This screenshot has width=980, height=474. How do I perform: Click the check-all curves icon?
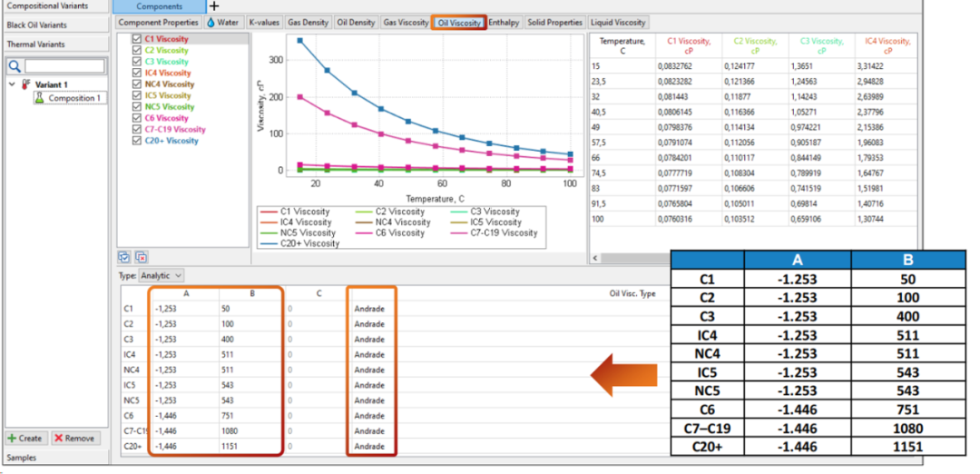[124, 258]
